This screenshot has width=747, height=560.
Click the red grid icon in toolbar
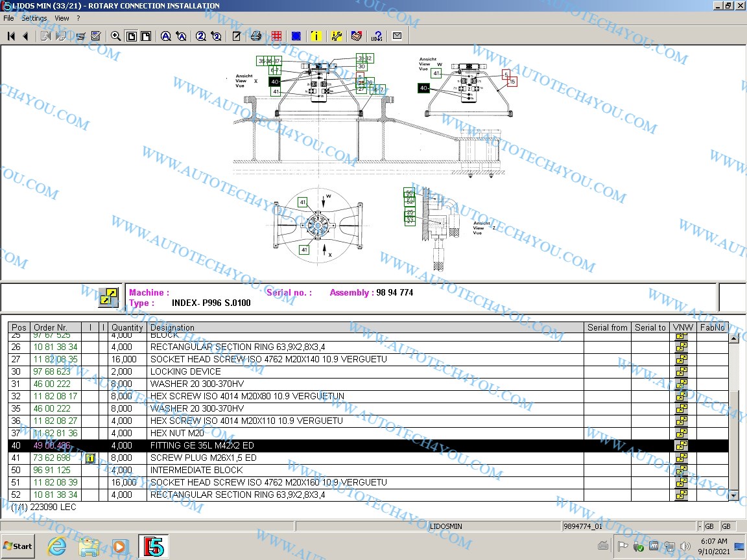[277, 36]
